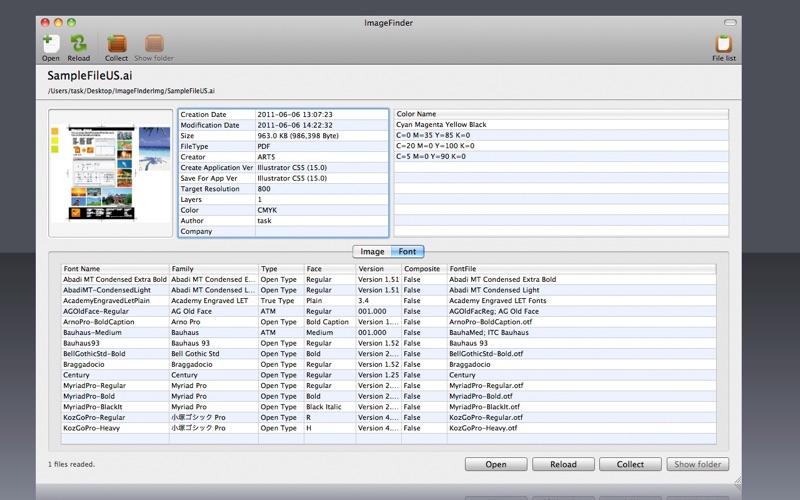The image size is (800, 500).
Task: Click the Collect toolbar icon
Action: pos(117,43)
